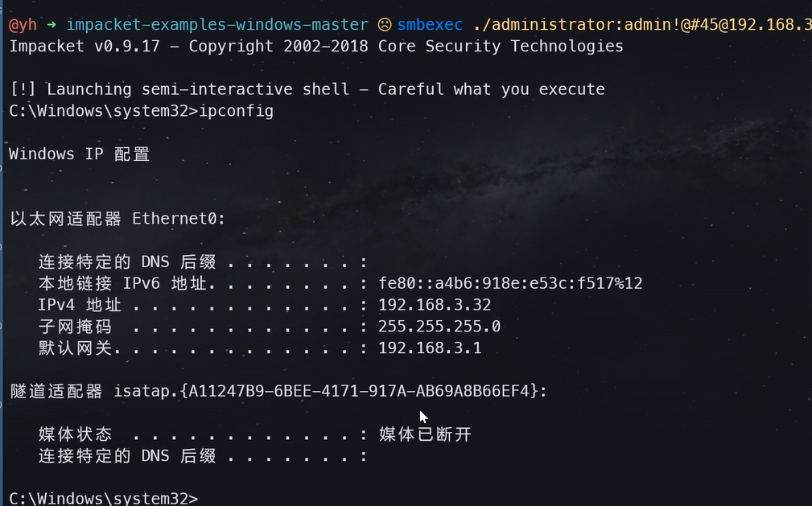Image resolution: width=812 pixels, height=506 pixels.
Task: Click the subnet mask 255.255.255.0
Action: click(x=439, y=327)
